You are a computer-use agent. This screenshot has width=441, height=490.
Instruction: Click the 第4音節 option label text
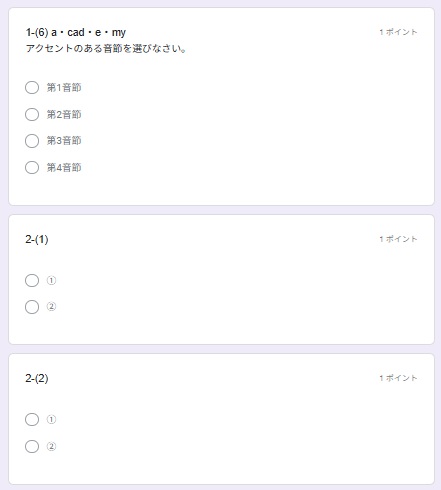pos(64,167)
